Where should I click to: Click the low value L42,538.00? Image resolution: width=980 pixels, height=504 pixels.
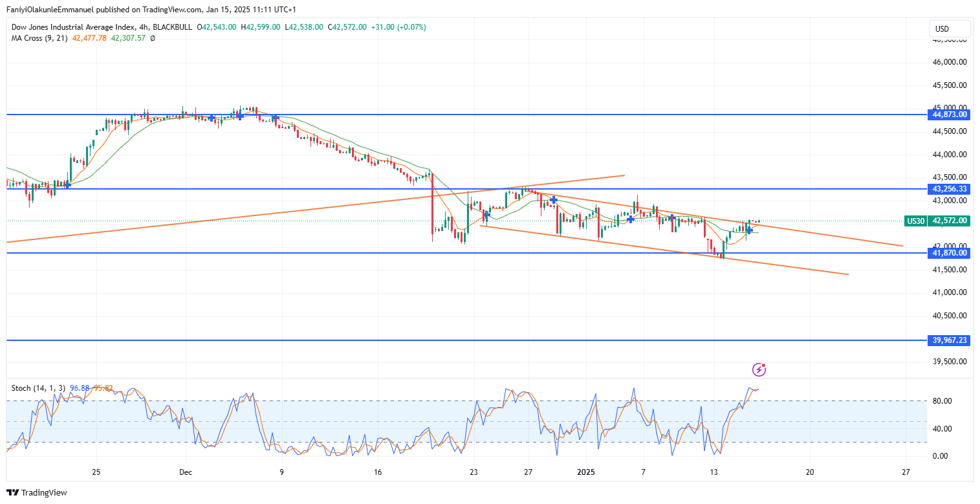coord(304,27)
